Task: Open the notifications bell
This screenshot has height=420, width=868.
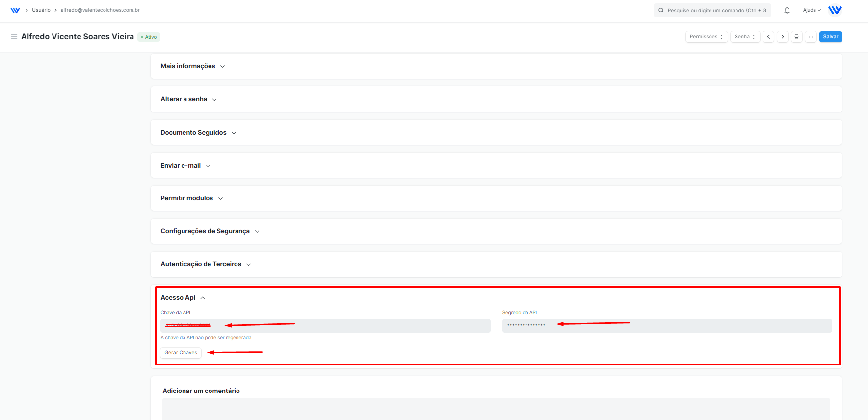Action: (787, 10)
